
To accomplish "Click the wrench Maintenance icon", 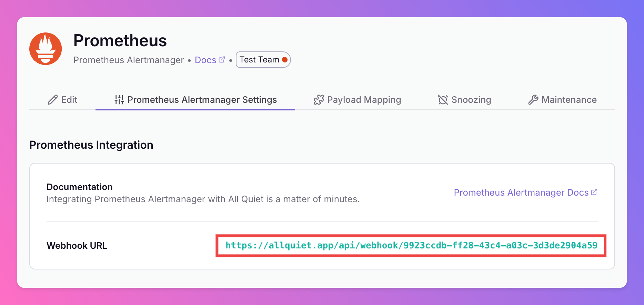I will 533,100.
